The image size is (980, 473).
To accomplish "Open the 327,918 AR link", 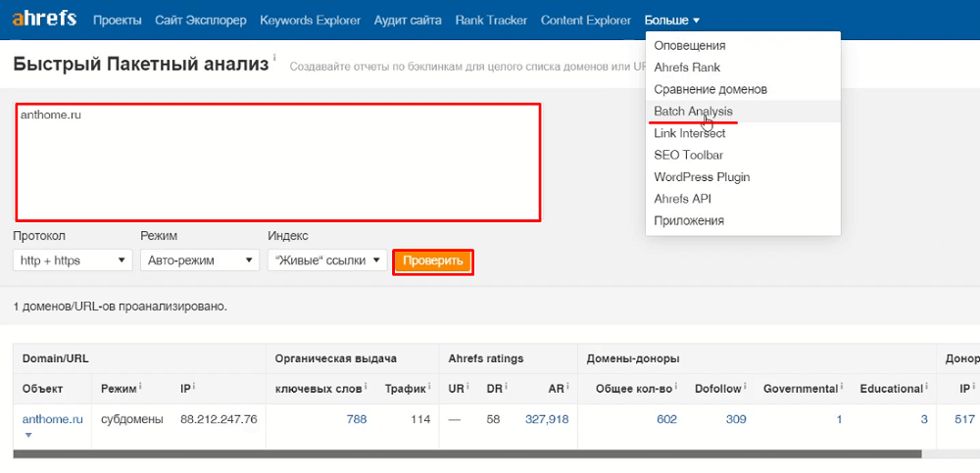I will pos(547,419).
